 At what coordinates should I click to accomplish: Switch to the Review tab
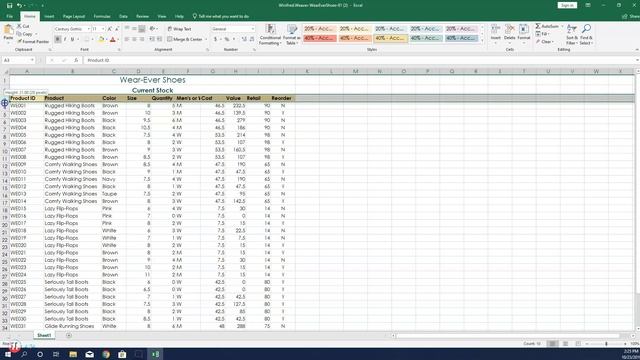[x=142, y=16]
